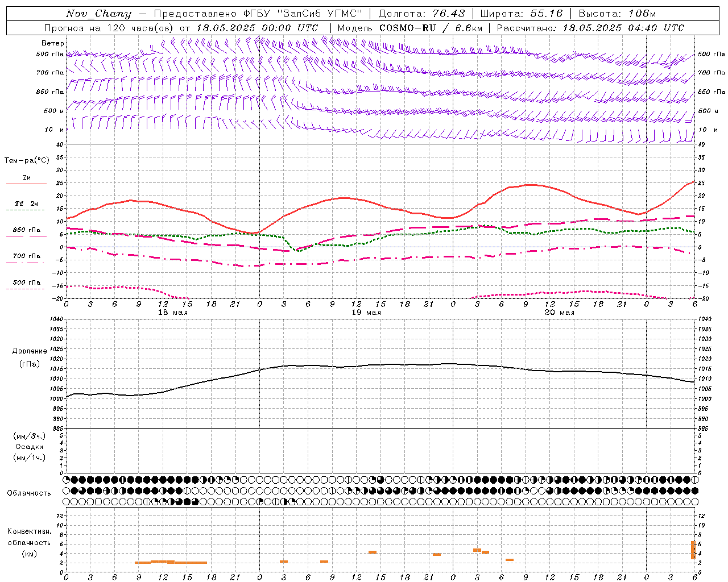Image resolution: width=728 pixels, height=582 pixels.
Task: Click left '850 гПа' label in wind section
Action: click(x=50, y=92)
